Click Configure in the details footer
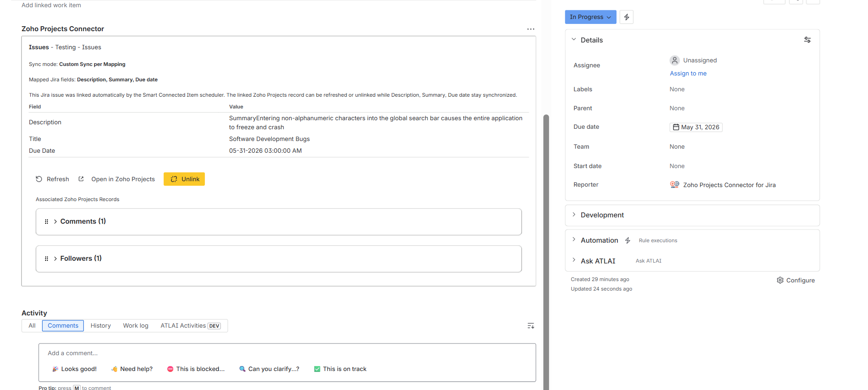Image resolution: width=868 pixels, height=390 pixels. pyautogui.click(x=796, y=280)
